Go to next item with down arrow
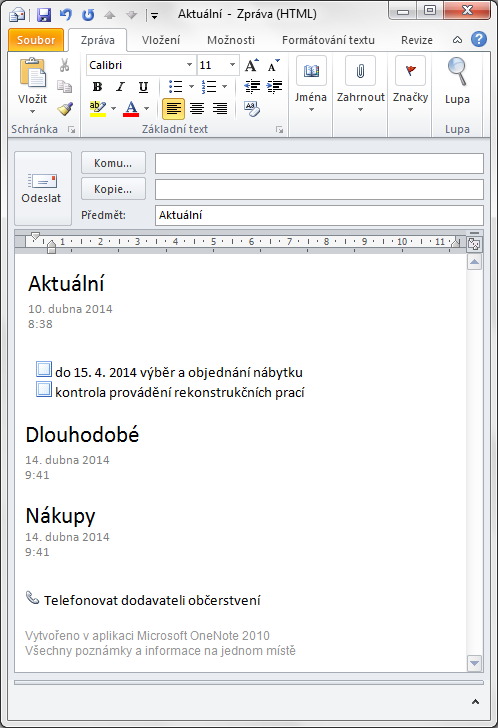Viewport: 498px width, 728px height. (131, 15)
